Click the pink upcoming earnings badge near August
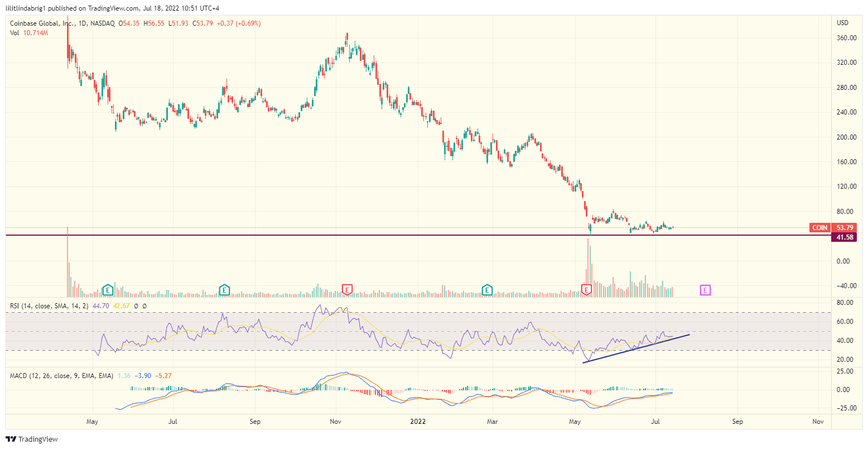The height and width of the screenshot is (449, 868). 705,290
